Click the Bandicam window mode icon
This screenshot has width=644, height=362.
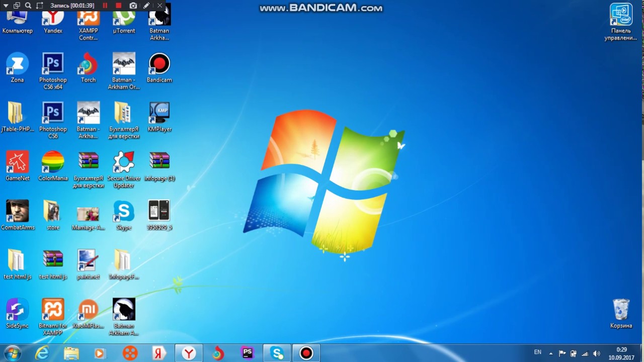click(x=17, y=6)
